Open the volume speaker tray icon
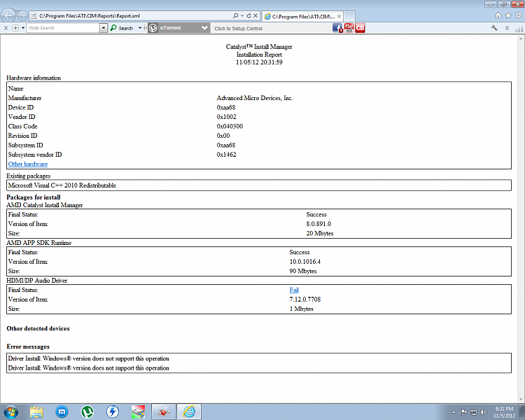 484,412
